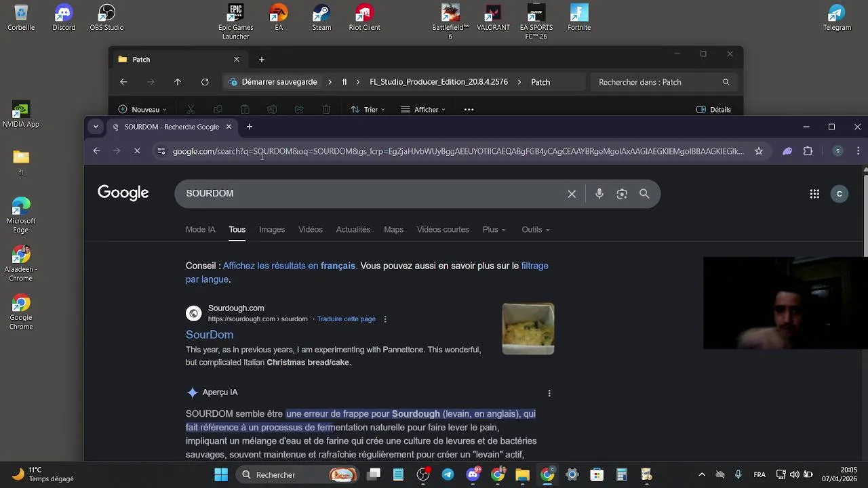Open the Sourdough.com result thumbnail
Viewport: 868px width, 488px height.
tap(528, 329)
